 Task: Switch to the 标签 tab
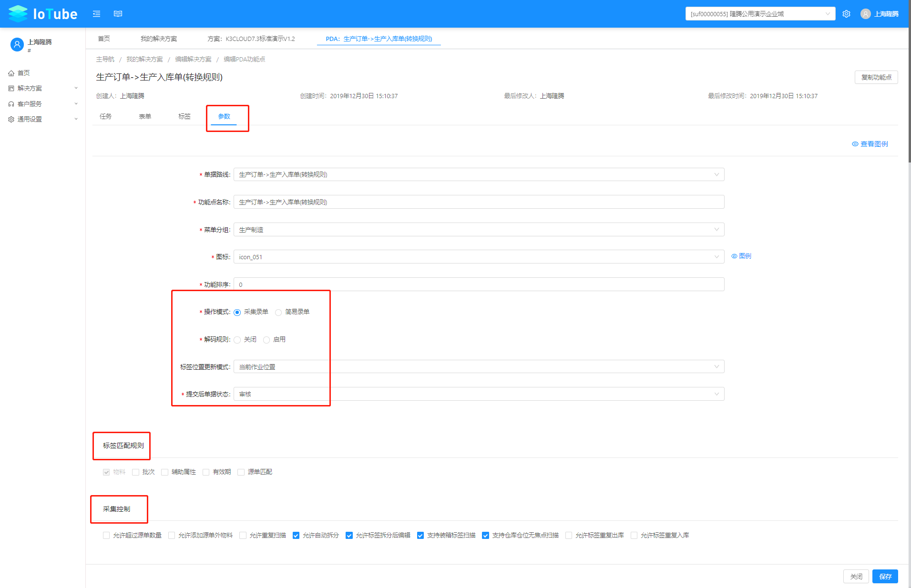(x=184, y=116)
